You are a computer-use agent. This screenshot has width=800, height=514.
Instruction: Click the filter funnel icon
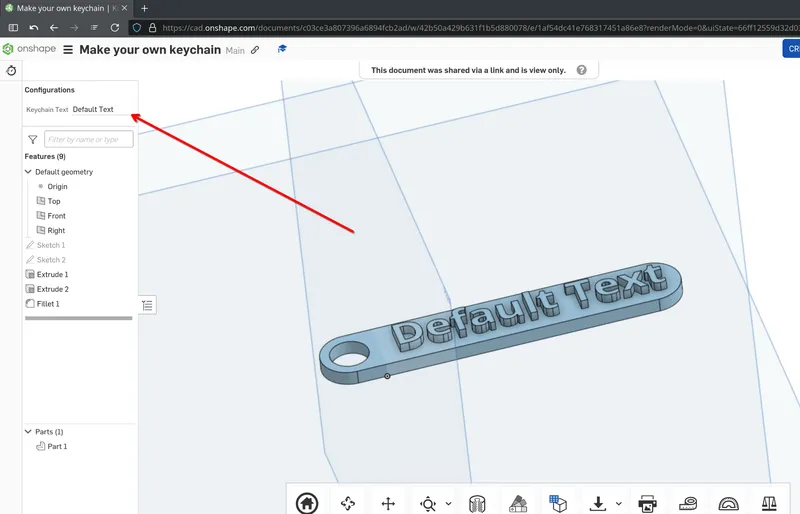click(32, 140)
